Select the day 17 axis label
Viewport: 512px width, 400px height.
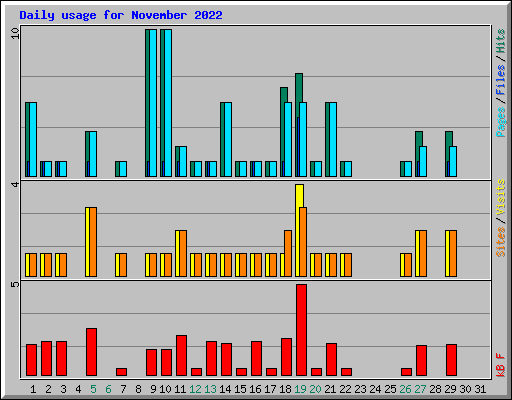click(x=270, y=389)
